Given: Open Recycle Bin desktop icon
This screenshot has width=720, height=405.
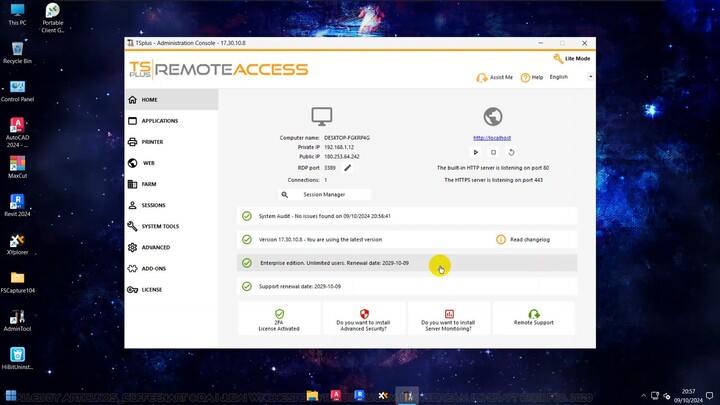Looking at the screenshot, I should (17, 53).
